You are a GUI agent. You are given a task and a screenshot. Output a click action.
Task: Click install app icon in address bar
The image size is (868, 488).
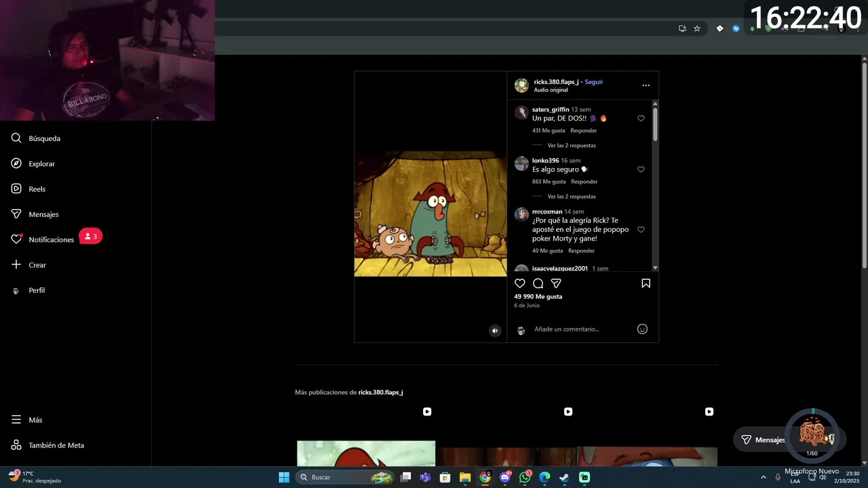coord(682,28)
